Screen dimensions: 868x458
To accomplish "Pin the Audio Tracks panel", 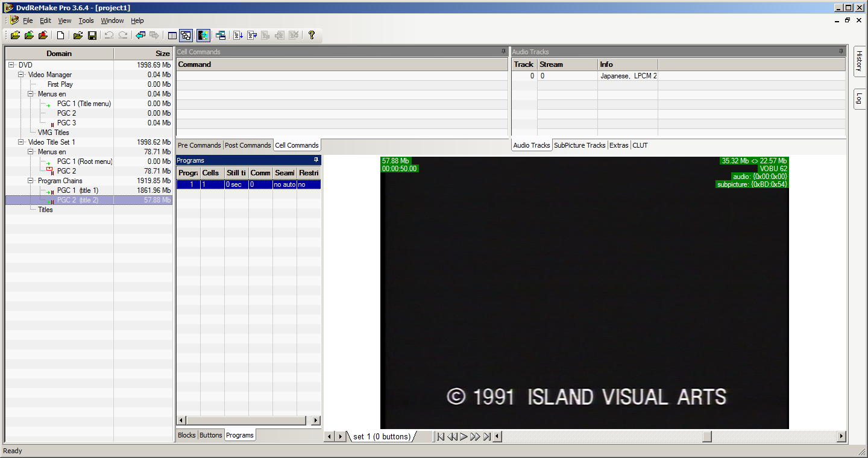I will click(x=841, y=52).
